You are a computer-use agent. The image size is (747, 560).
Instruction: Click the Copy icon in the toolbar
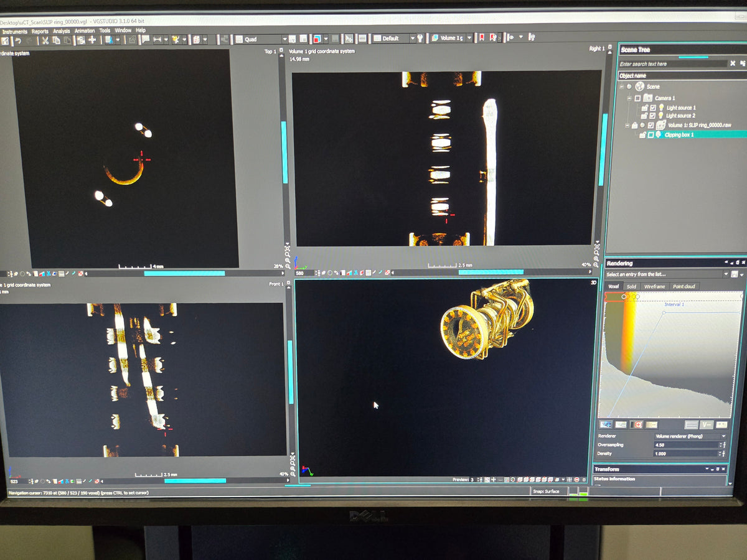tap(56, 40)
